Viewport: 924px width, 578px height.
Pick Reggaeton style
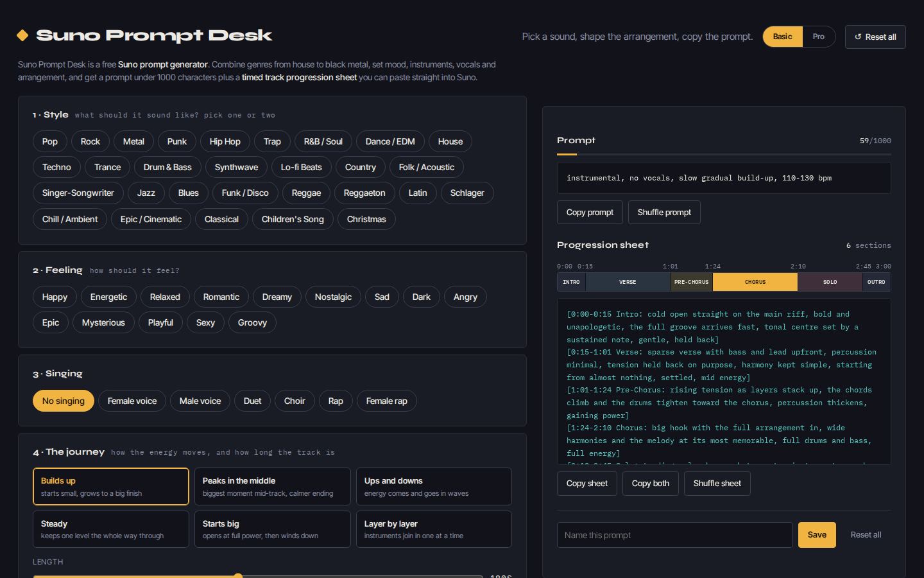(364, 193)
